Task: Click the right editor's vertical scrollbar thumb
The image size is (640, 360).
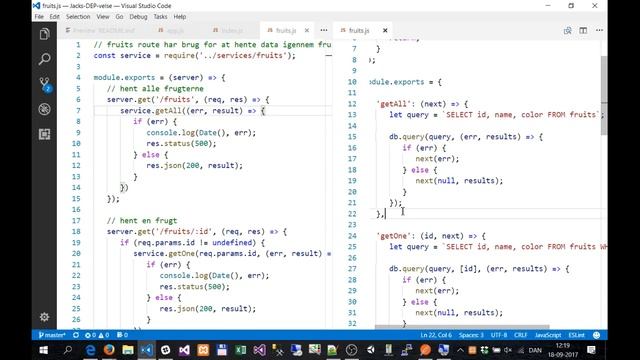Action: tap(604, 95)
